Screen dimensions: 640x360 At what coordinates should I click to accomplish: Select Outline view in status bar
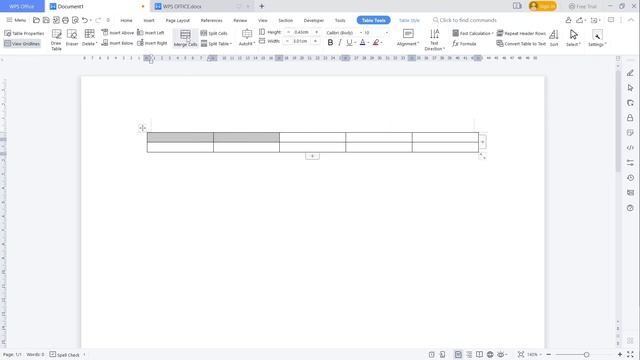click(x=469, y=354)
